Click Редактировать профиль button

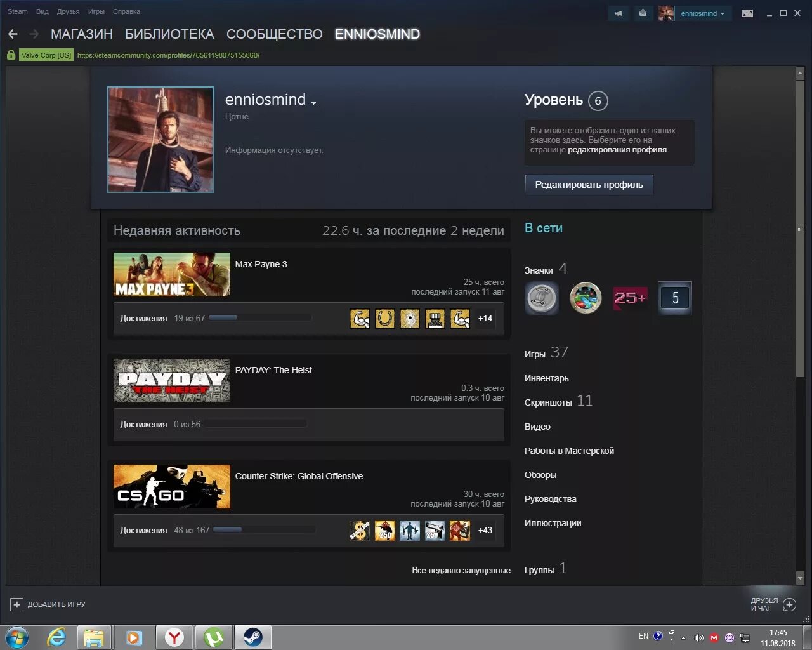click(589, 185)
